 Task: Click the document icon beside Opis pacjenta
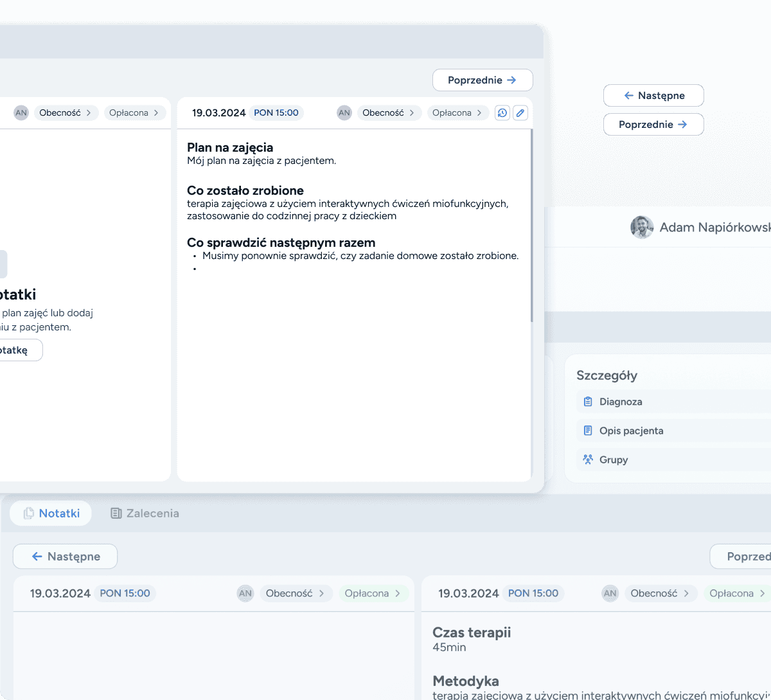tap(588, 431)
